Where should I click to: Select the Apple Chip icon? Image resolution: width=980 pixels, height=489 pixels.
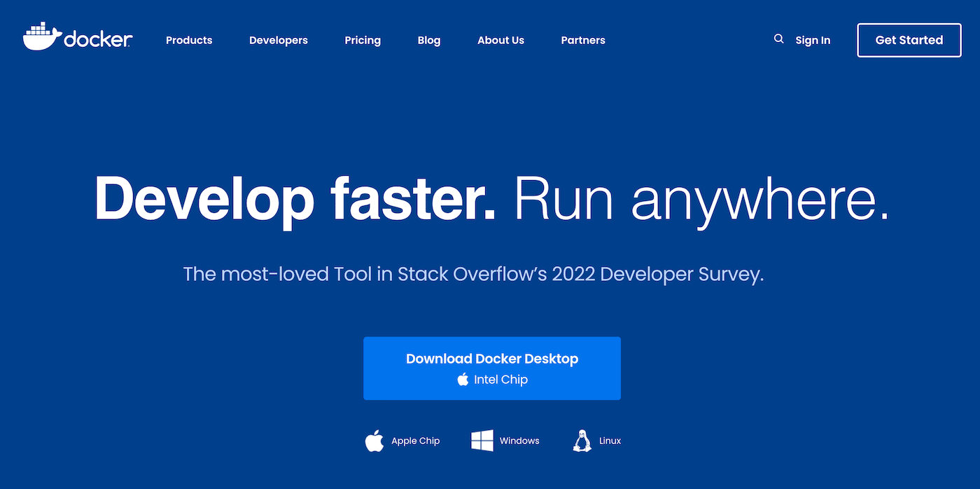374,440
